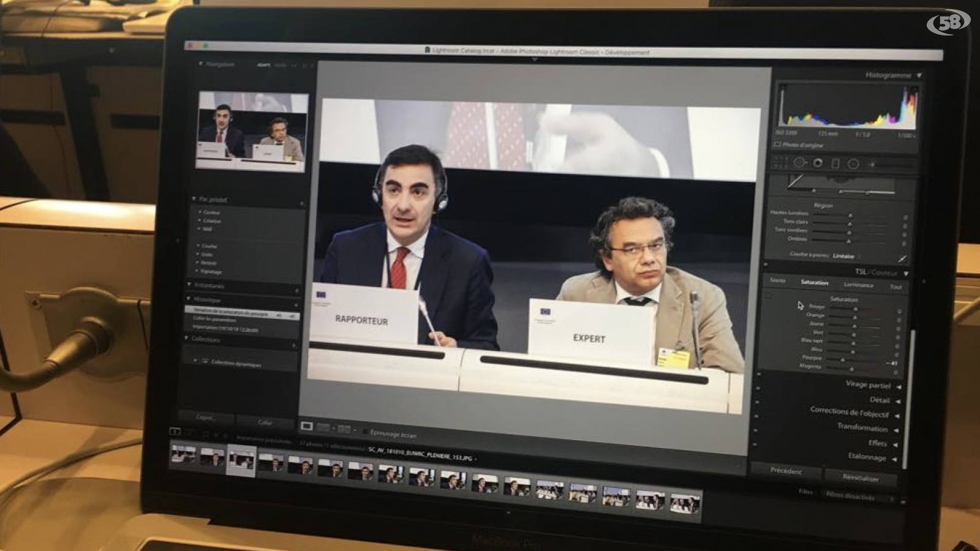Switch to the Tout tab
Viewport: 980px width, 551px height.
pos(895,287)
